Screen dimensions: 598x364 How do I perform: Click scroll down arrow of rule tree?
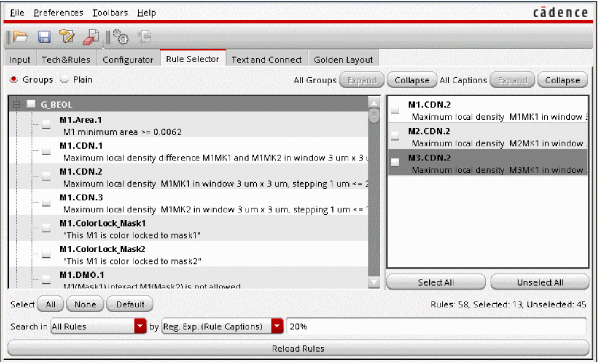[x=374, y=283]
